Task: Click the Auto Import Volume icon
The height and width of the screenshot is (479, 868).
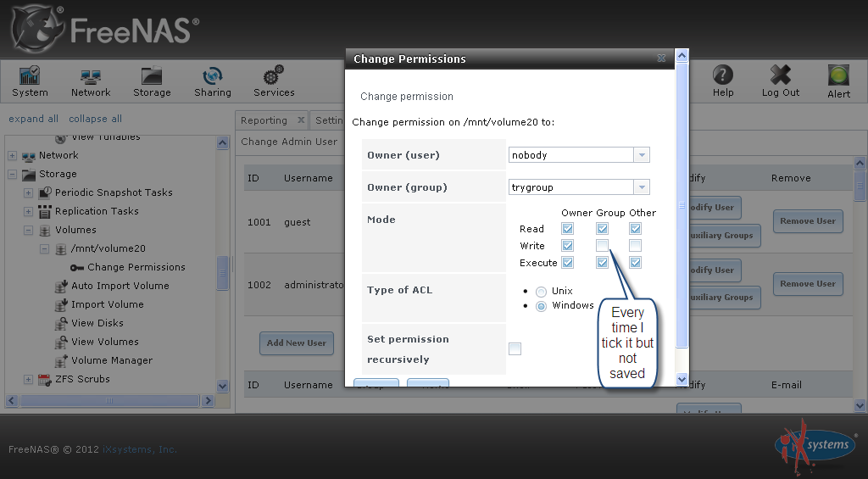Action: [61, 287]
